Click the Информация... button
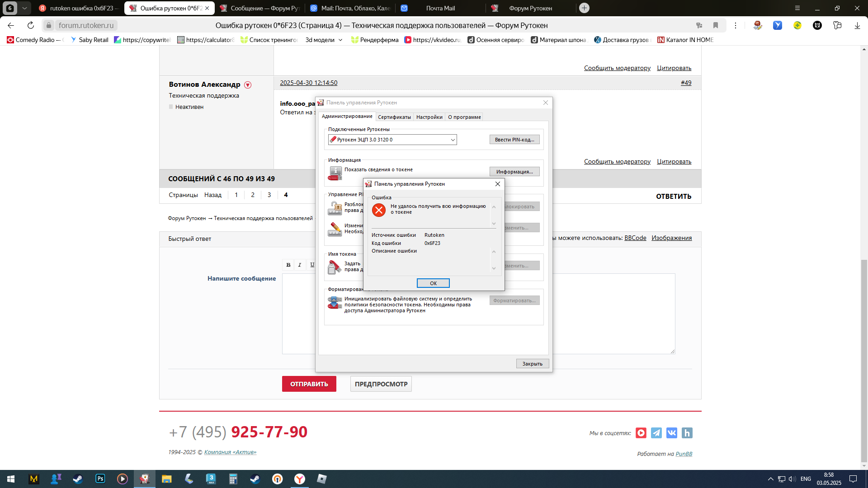The width and height of the screenshot is (868, 488). [514, 172]
